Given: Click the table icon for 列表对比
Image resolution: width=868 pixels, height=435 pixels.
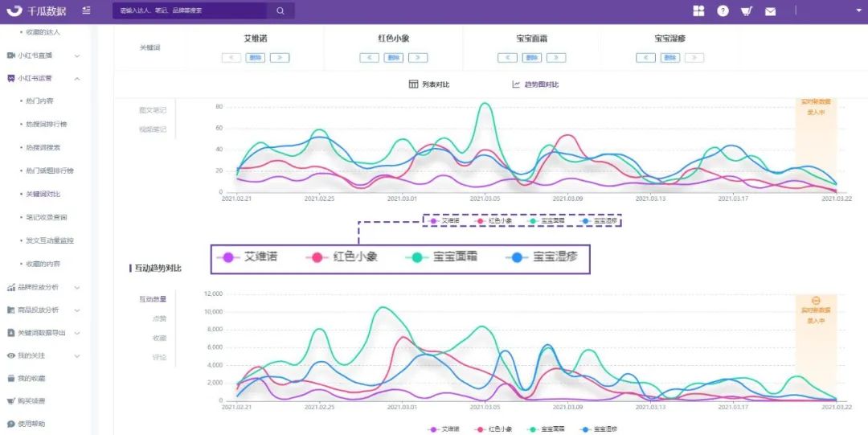Looking at the screenshot, I should 413,84.
